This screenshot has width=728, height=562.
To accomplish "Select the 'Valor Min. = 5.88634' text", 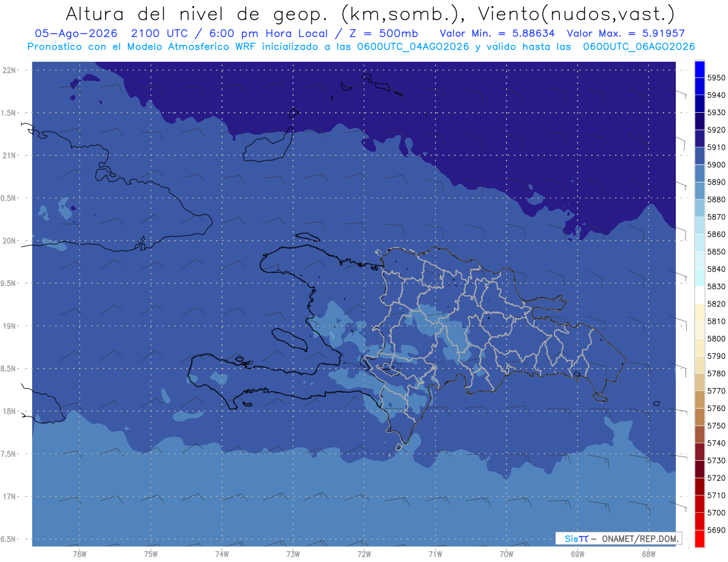I will tap(497, 33).
